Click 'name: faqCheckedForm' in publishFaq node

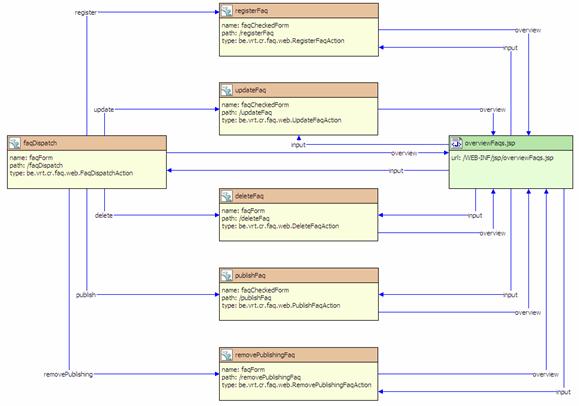point(255,290)
